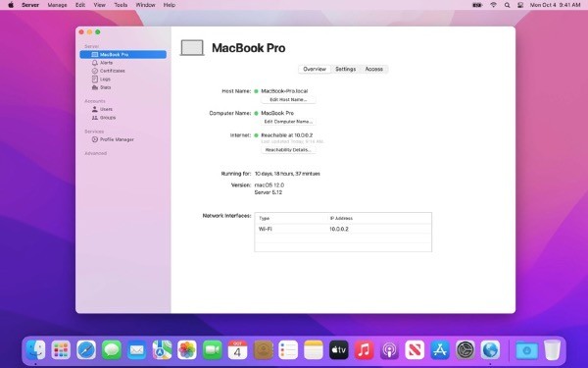Open Mail from the Dock
This screenshot has height=368, width=588.
137,350
